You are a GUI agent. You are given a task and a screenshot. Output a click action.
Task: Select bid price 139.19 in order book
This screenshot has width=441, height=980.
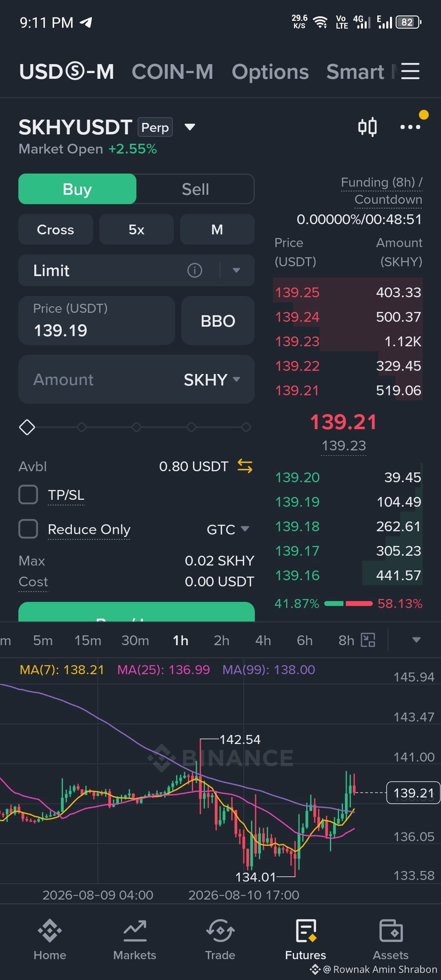(297, 502)
